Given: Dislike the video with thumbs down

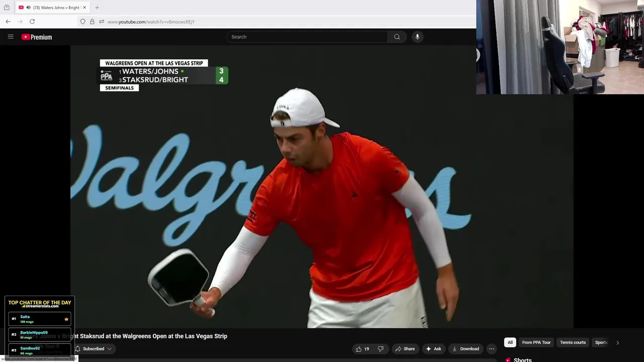Looking at the screenshot, I should click(x=381, y=349).
